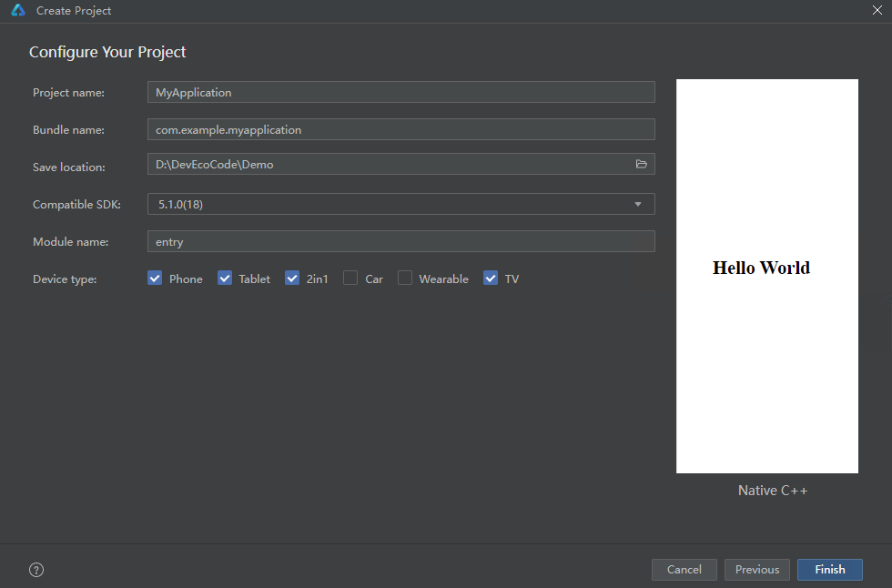This screenshot has height=588, width=892.
Task: Select the Module name entry field
Action: (400, 241)
